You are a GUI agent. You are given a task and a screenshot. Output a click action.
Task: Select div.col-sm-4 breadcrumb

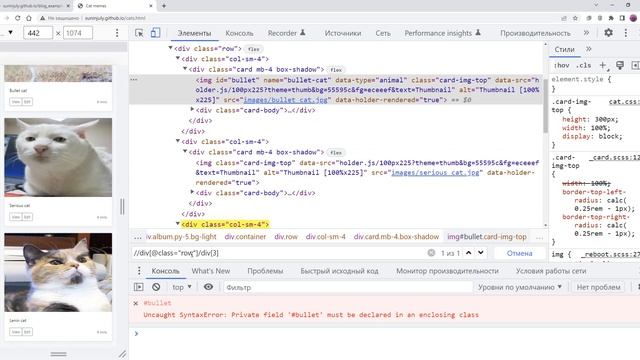pyautogui.click(x=325, y=236)
